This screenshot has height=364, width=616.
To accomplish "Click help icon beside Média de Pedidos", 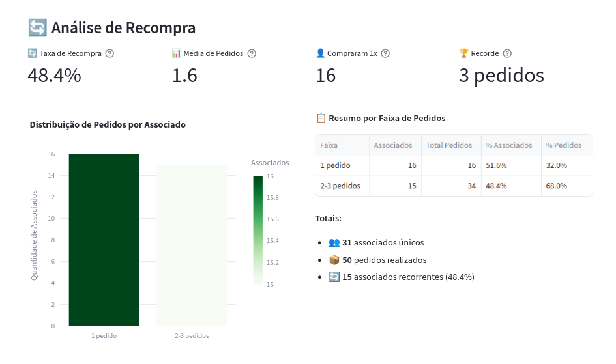I will click(252, 53).
